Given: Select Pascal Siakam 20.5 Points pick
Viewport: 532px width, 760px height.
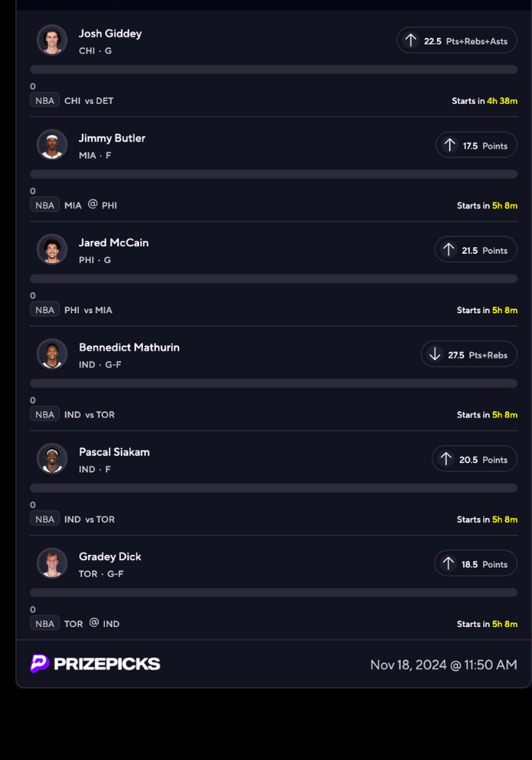Looking at the screenshot, I should 474,459.
